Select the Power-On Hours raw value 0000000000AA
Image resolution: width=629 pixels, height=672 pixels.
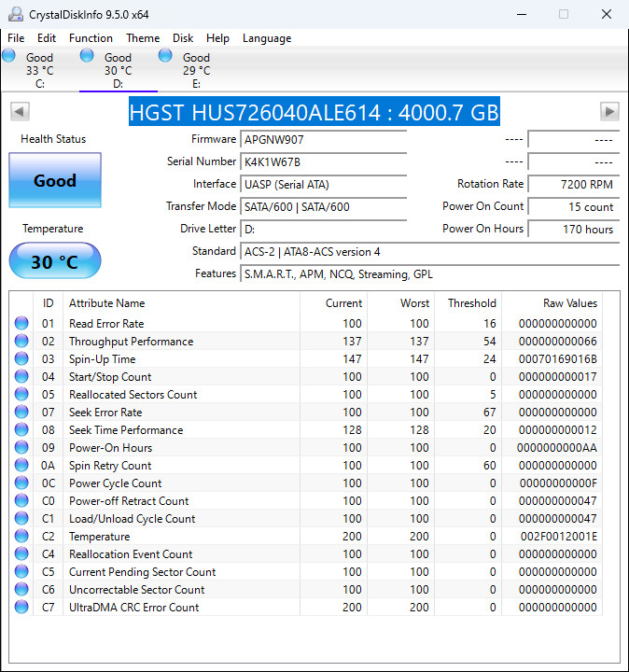click(557, 448)
